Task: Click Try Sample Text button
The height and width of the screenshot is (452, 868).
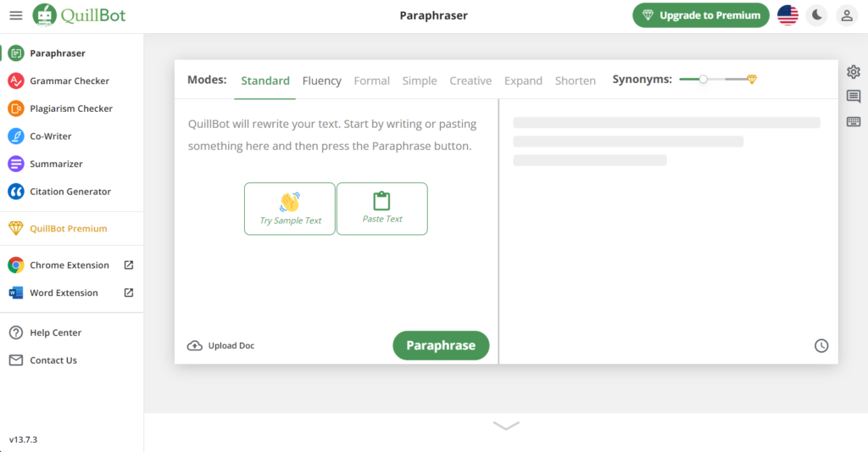Action: click(290, 209)
